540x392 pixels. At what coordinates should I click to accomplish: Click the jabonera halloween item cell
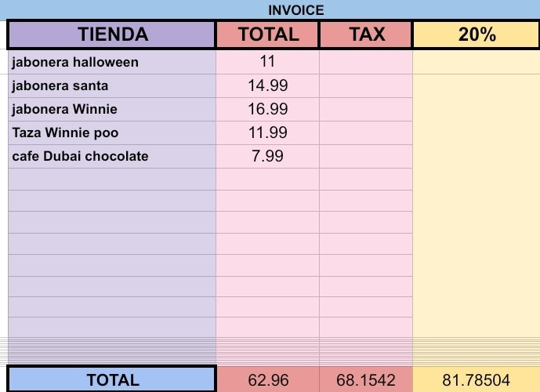coord(112,62)
